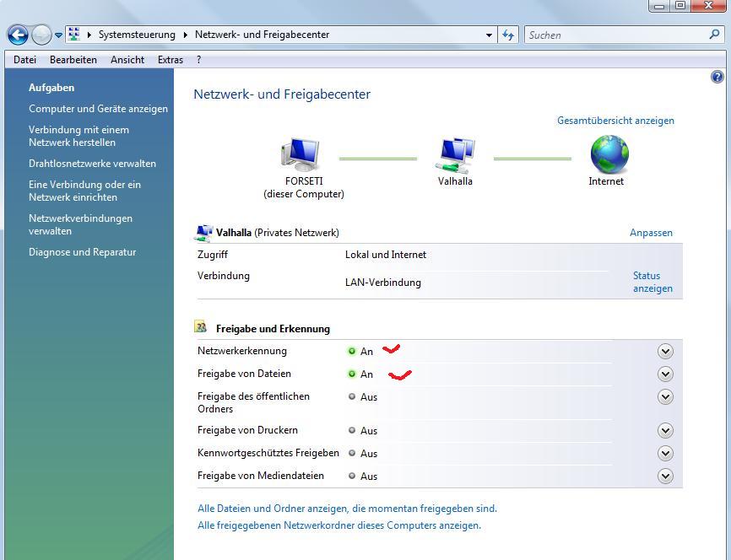The height and width of the screenshot is (560, 731).
Task: Click the Kennwortgeschütztes Freigeben label
Action: [x=268, y=453]
